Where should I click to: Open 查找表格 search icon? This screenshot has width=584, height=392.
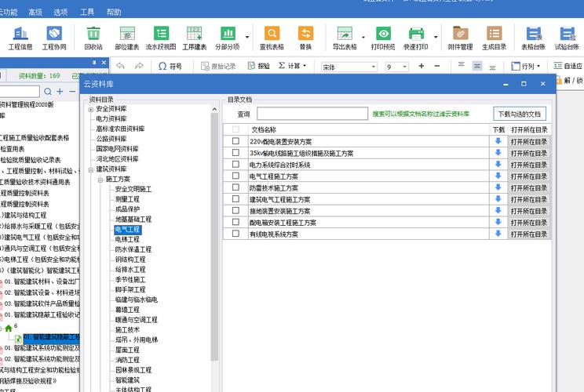click(272, 38)
